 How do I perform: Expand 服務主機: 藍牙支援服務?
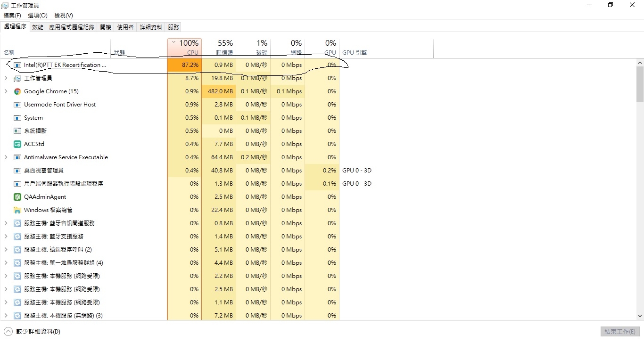tap(6, 237)
